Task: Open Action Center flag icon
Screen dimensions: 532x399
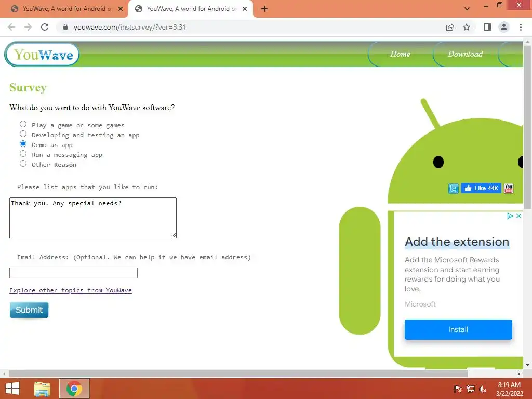Action: coord(458,389)
